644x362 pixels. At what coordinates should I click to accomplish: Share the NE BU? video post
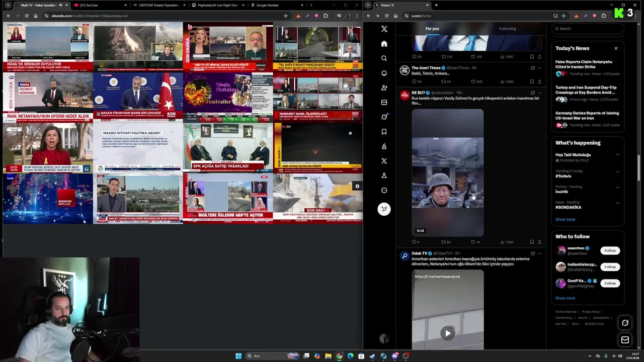click(539, 242)
